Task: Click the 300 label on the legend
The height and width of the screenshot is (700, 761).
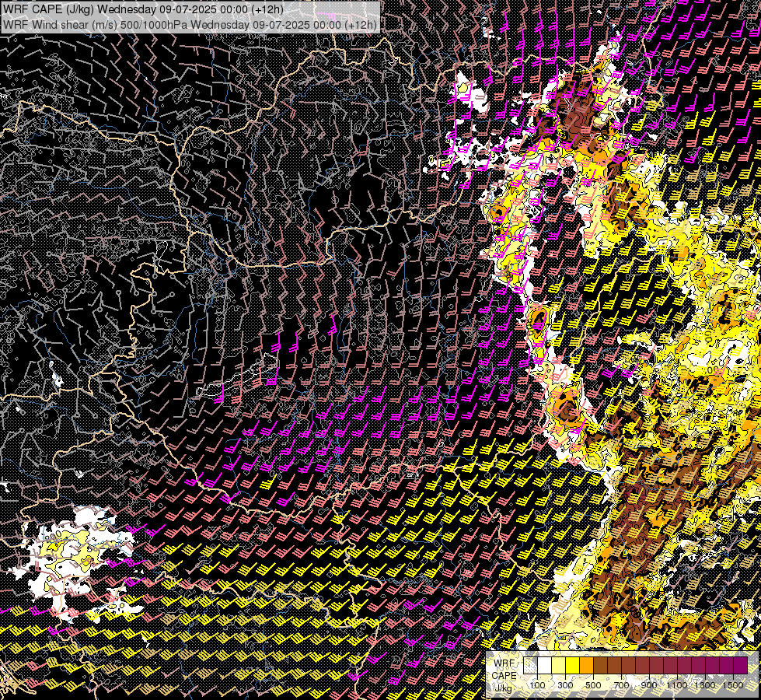Action: (x=565, y=685)
